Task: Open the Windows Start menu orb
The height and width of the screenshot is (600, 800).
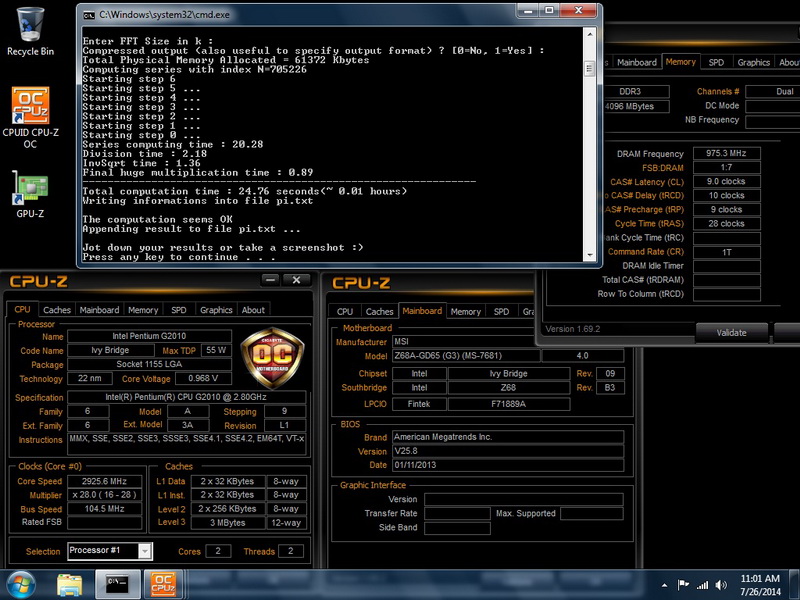Action: (x=21, y=585)
